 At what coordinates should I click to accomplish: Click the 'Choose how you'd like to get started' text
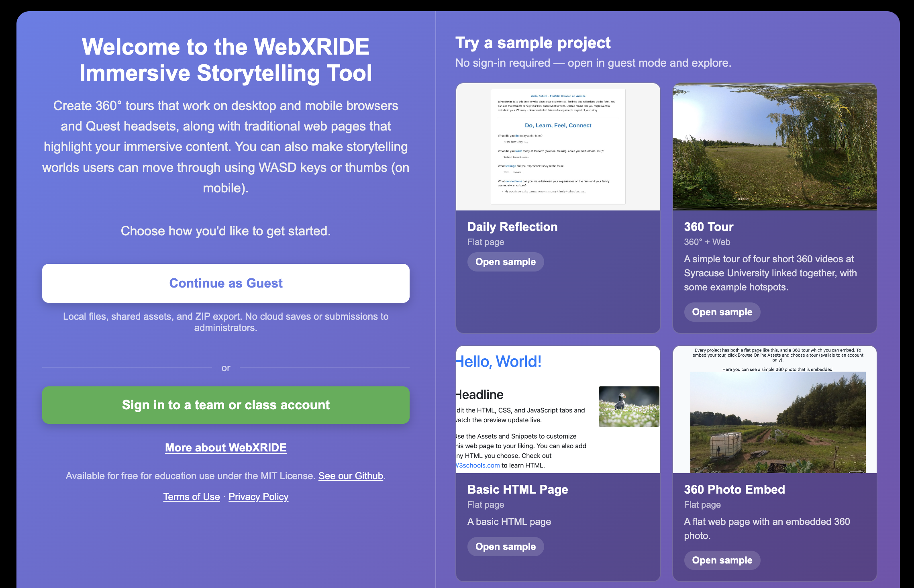pos(226,231)
